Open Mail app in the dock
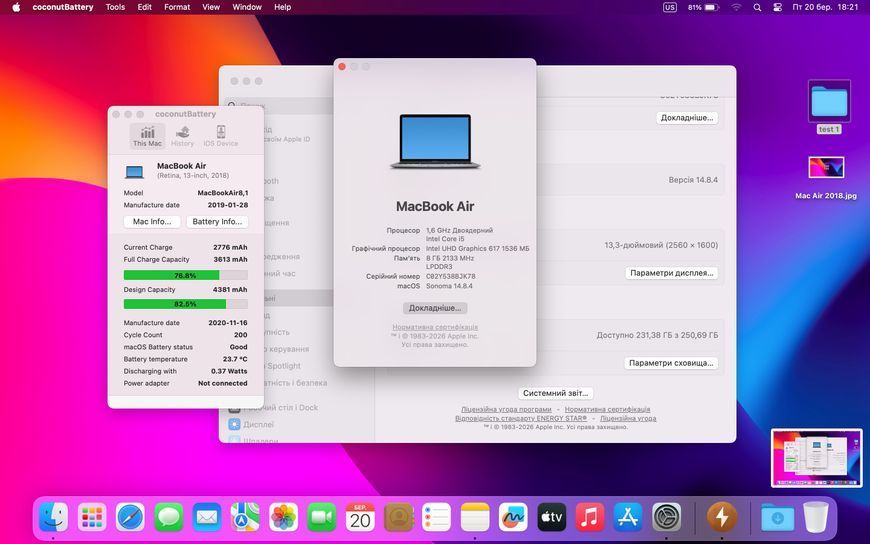The height and width of the screenshot is (544, 870). [x=207, y=517]
